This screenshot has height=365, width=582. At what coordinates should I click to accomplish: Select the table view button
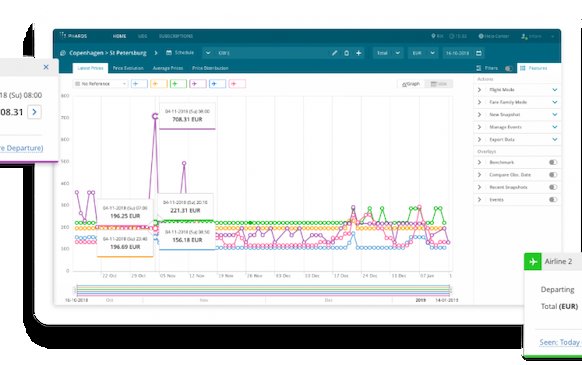click(x=439, y=84)
